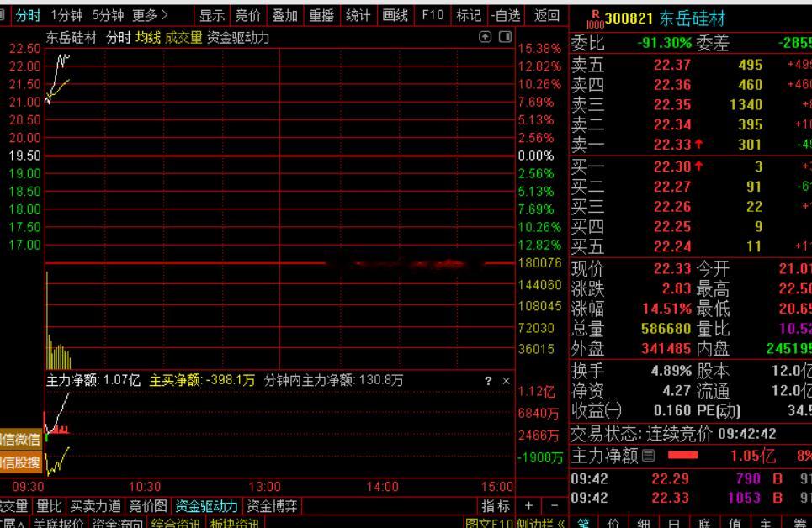Open the 竞价 auction view

click(248, 15)
